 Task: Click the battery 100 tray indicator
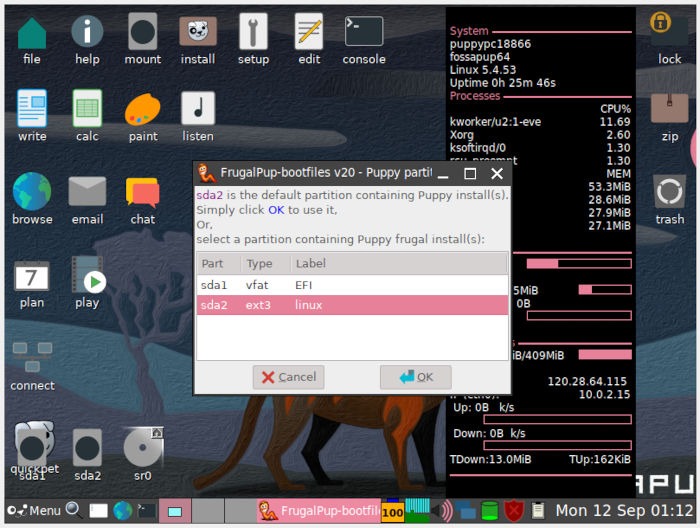(392, 511)
